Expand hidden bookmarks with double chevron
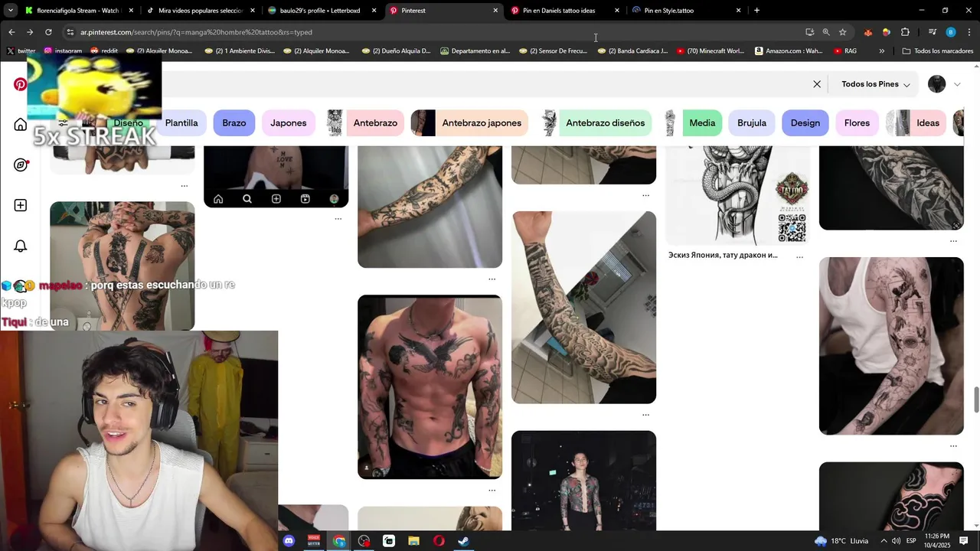The image size is (980, 551). tap(881, 51)
